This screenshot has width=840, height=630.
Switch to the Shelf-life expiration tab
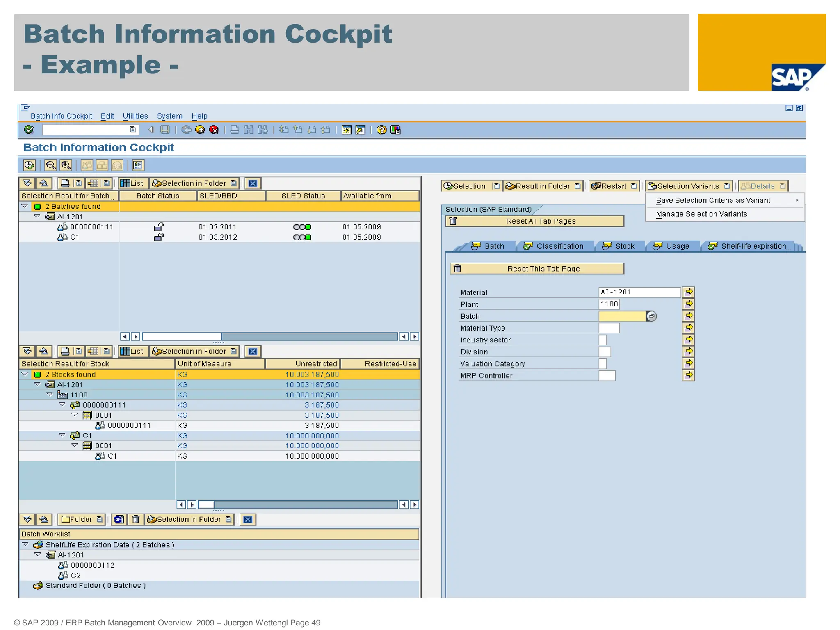click(748, 246)
